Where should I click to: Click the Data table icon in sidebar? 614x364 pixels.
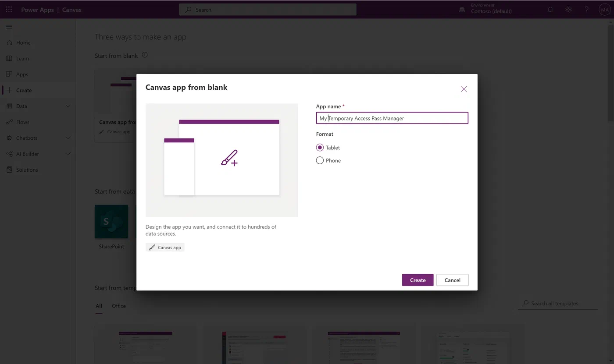[9, 106]
